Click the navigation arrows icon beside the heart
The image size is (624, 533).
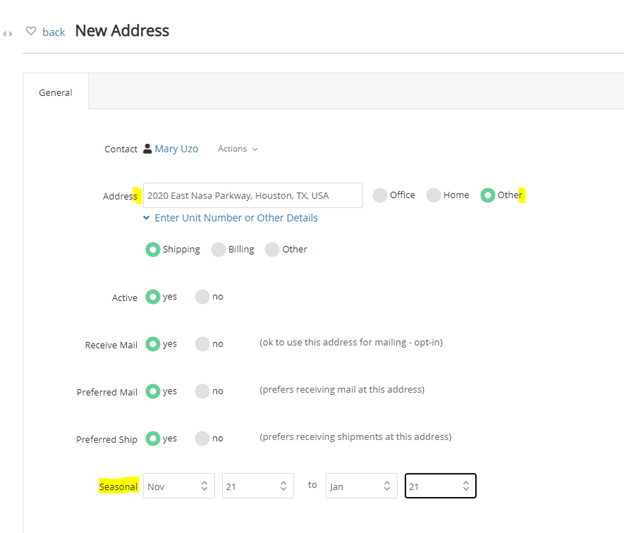pyautogui.click(x=8, y=34)
